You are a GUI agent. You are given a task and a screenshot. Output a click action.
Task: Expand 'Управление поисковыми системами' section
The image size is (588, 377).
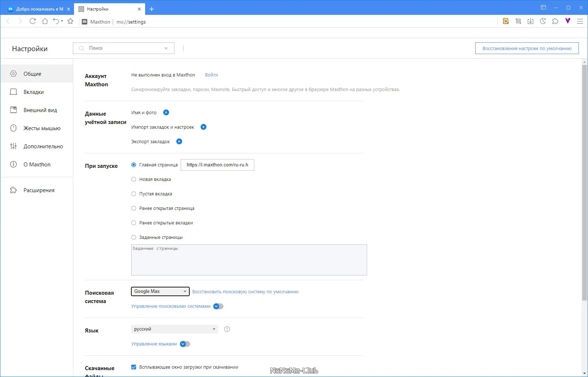218,306
